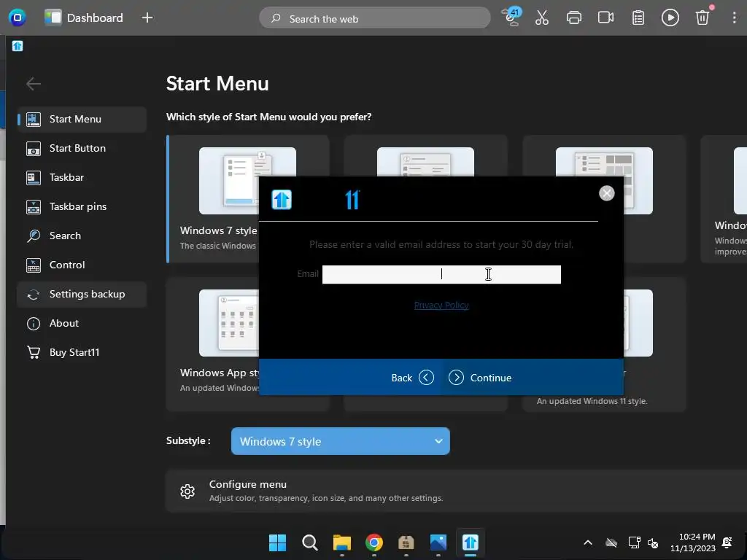Click the Back button in dialog
747x560 pixels.
pos(412,378)
